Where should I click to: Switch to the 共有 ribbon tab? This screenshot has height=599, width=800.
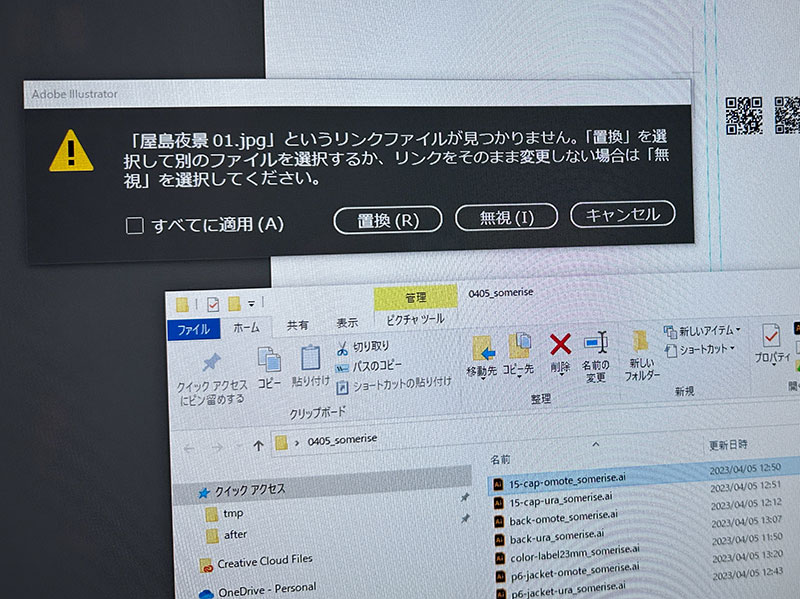pyautogui.click(x=297, y=325)
